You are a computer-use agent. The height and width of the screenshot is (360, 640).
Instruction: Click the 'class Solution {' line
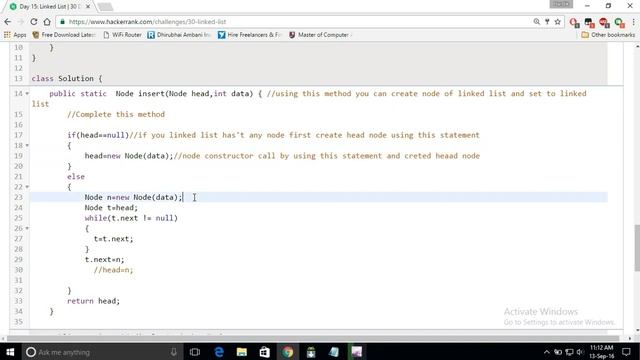pyautogui.click(x=67, y=78)
